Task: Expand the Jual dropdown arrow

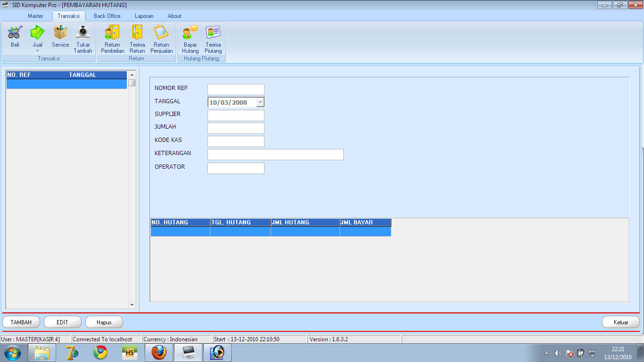Action: click(37, 51)
